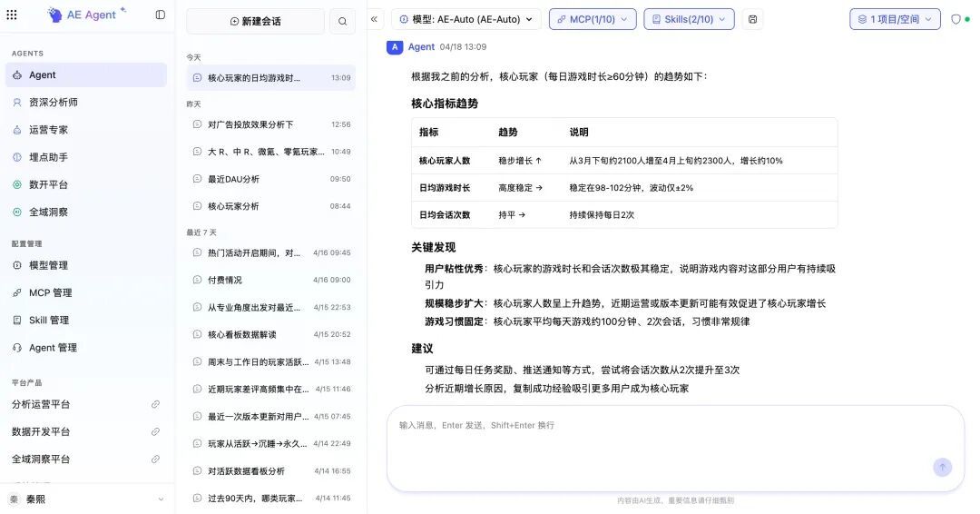This screenshot has width=980, height=514.
Task: Go to 模型管理 settings
Action: pyautogui.click(x=86, y=265)
